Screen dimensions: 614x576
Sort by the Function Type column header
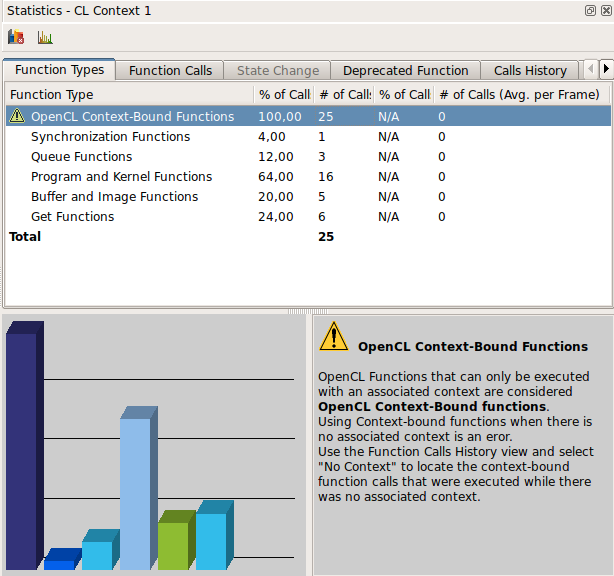[x=129, y=94]
